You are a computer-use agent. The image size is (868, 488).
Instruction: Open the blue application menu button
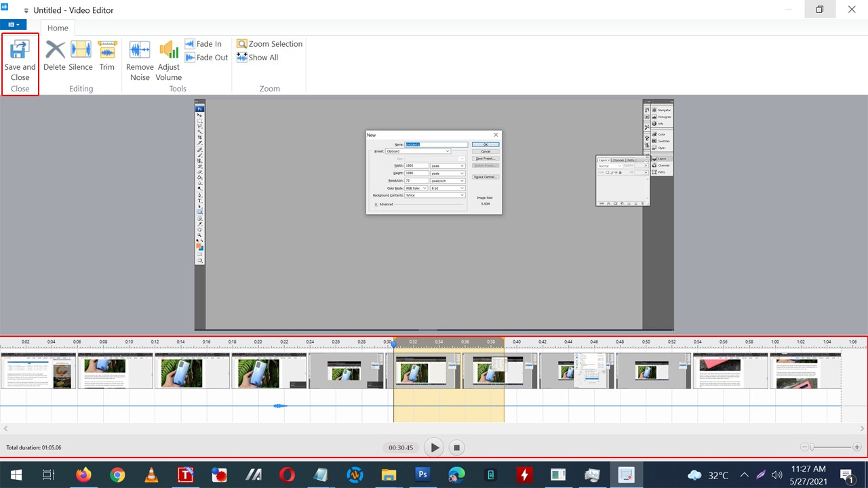point(14,24)
